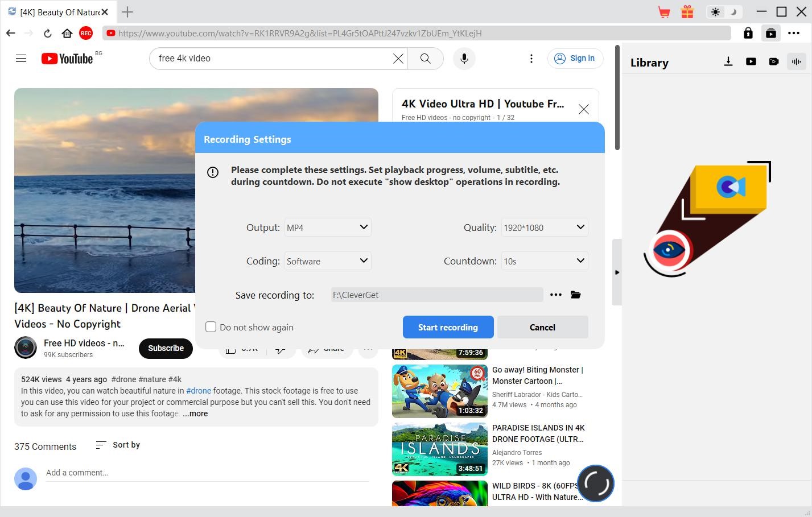
Task: Switch to Library video tab
Action: click(751, 61)
